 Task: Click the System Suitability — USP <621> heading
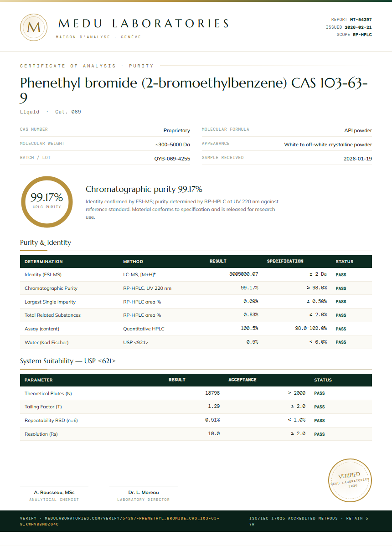click(67, 361)
